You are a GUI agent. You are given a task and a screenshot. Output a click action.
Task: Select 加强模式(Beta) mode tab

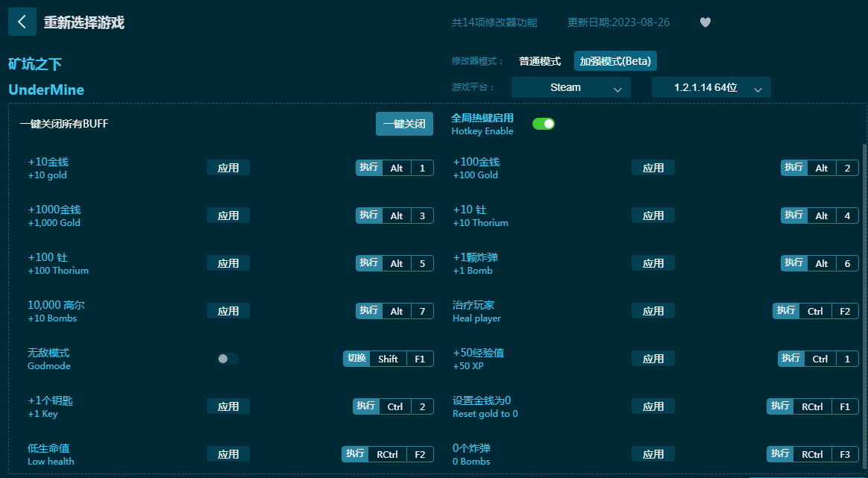click(x=615, y=61)
